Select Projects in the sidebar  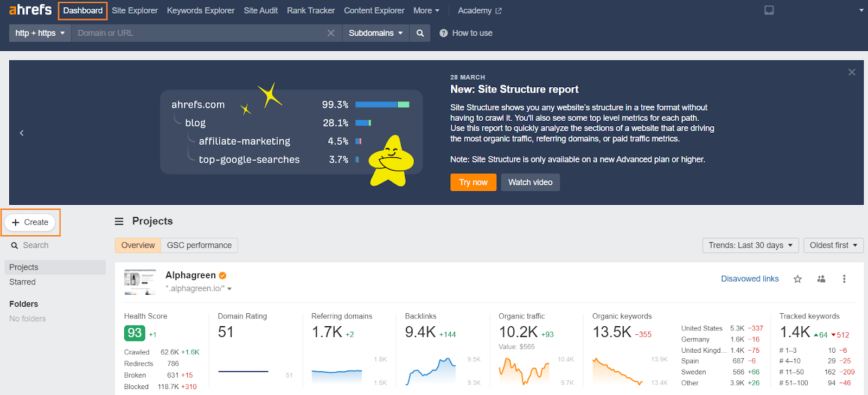click(x=55, y=267)
